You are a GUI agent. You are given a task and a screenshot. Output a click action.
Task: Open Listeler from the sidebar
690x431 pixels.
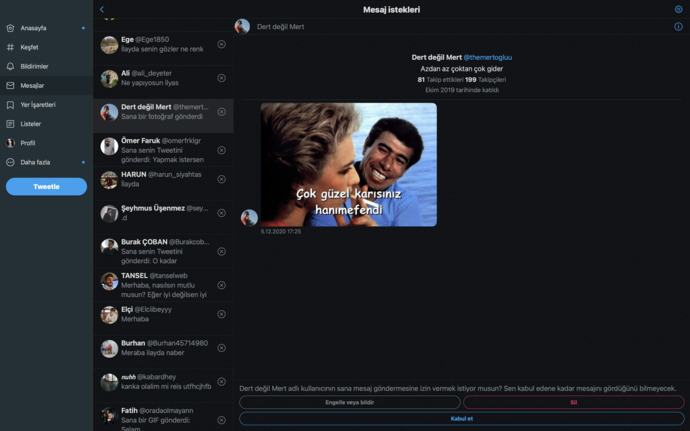47,124
